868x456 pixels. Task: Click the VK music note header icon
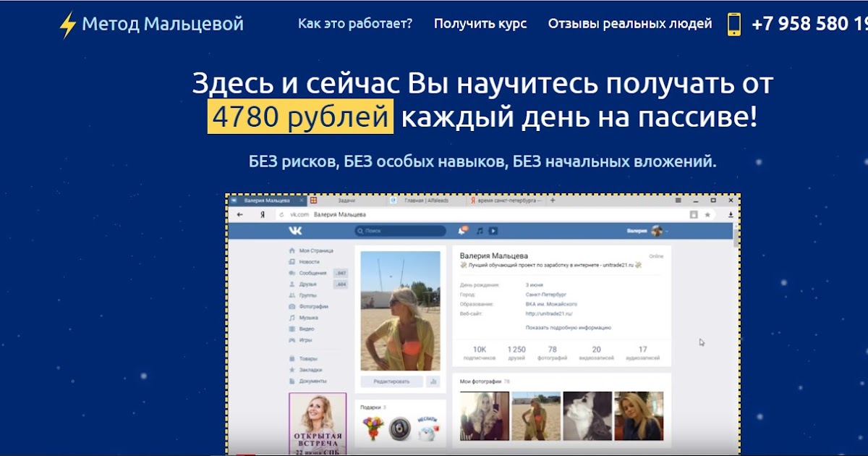(479, 231)
